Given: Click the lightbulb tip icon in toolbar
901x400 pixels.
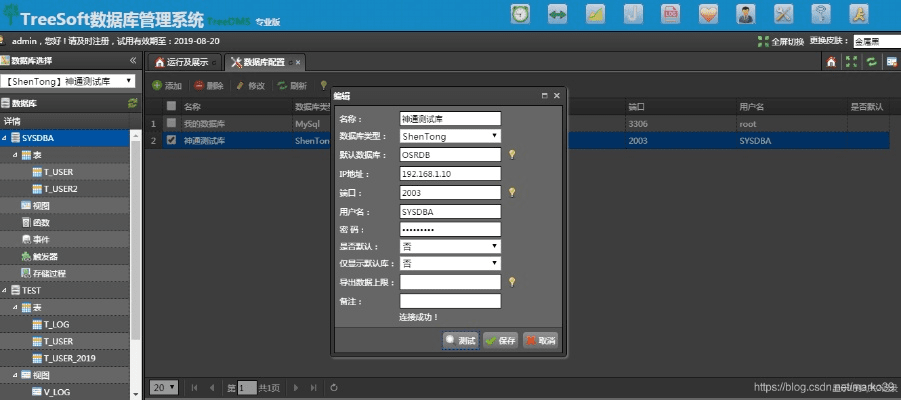Looking at the screenshot, I should (324, 86).
